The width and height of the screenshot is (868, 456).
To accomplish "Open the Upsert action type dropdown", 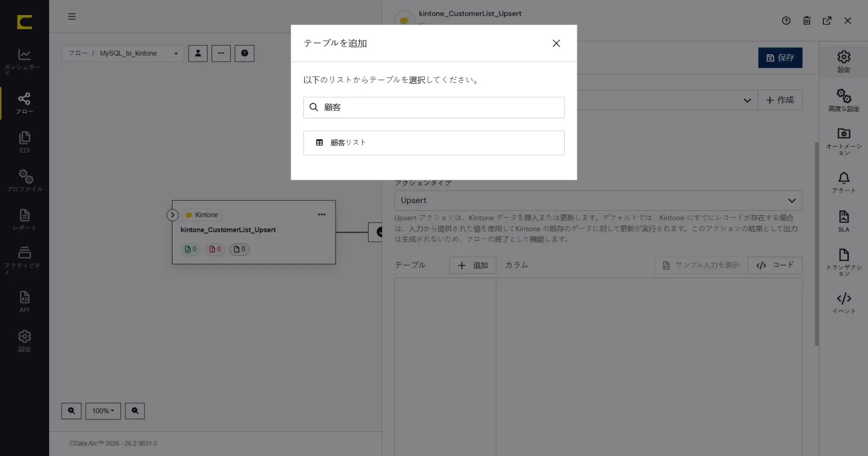I will 598,200.
